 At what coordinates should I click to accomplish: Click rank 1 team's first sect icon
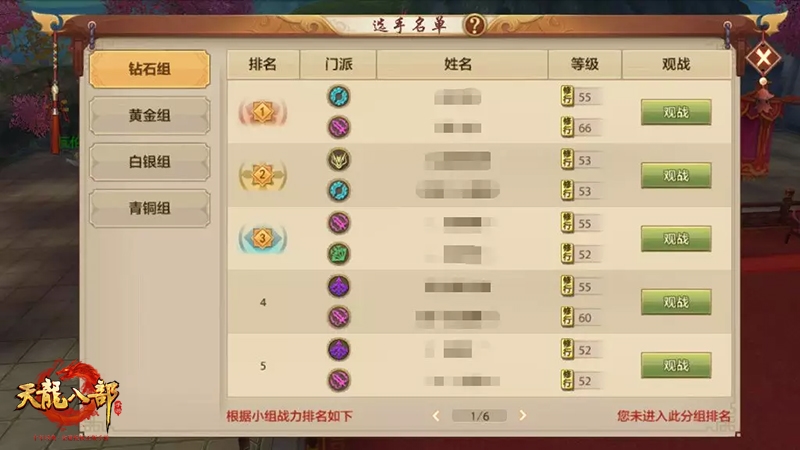[338, 96]
